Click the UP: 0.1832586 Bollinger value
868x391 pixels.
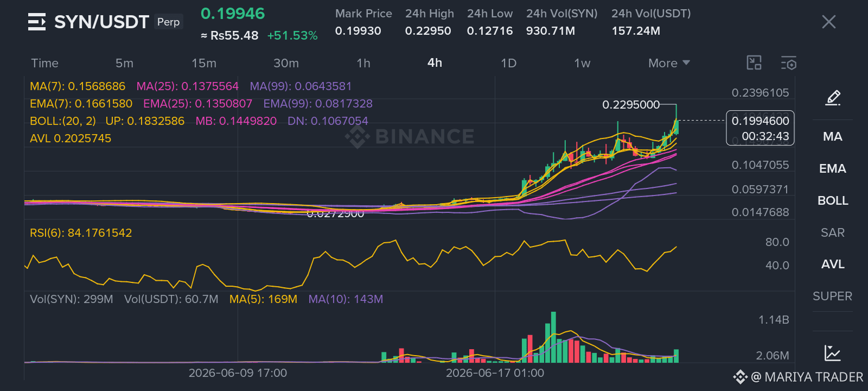(x=145, y=121)
